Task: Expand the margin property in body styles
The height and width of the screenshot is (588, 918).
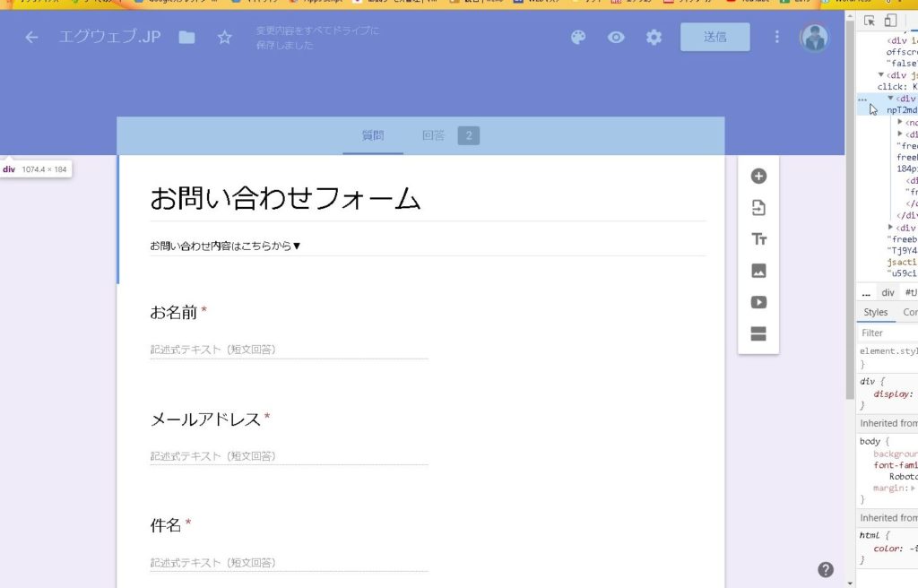Action: pos(913,489)
